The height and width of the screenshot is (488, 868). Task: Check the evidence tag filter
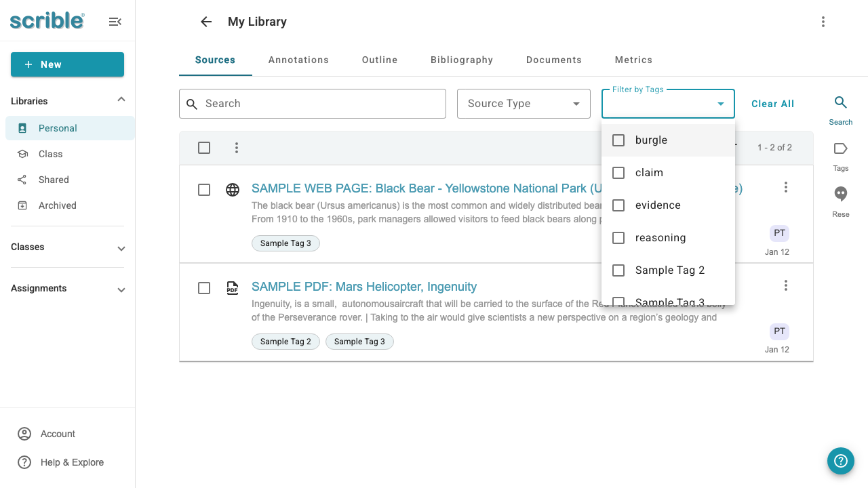618,205
